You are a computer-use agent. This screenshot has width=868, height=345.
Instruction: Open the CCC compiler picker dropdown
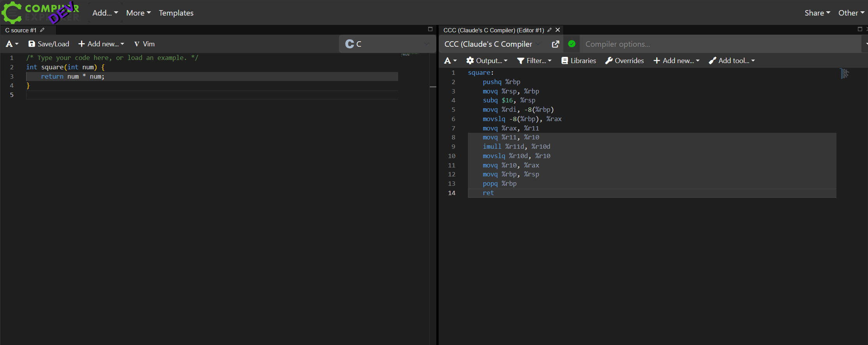pyautogui.click(x=493, y=44)
